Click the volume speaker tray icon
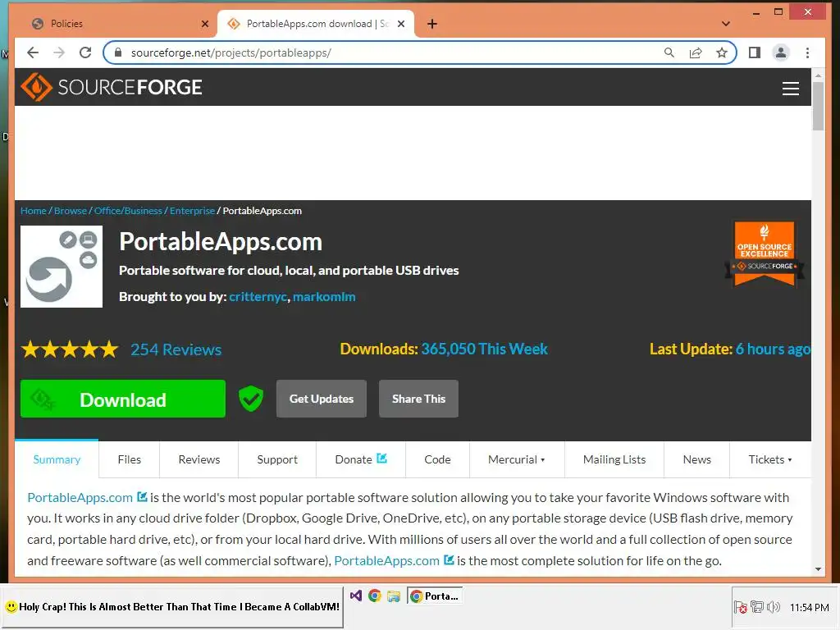The width and height of the screenshot is (840, 630). point(774,607)
